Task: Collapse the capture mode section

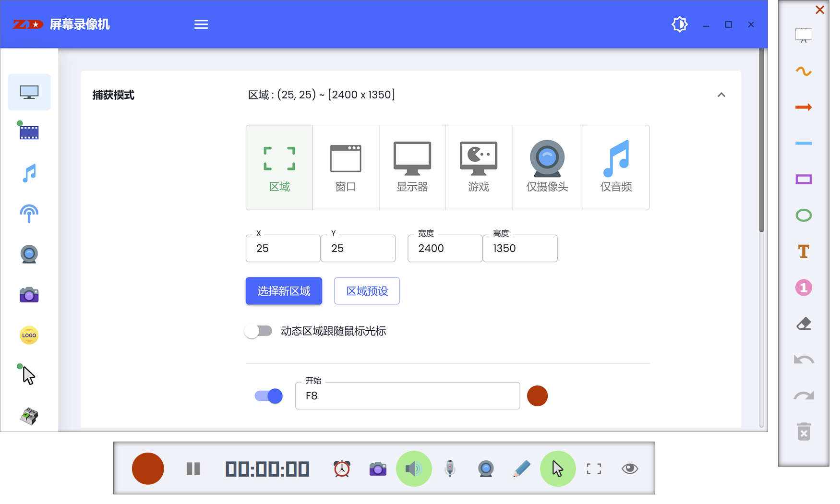Action: click(x=721, y=95)
